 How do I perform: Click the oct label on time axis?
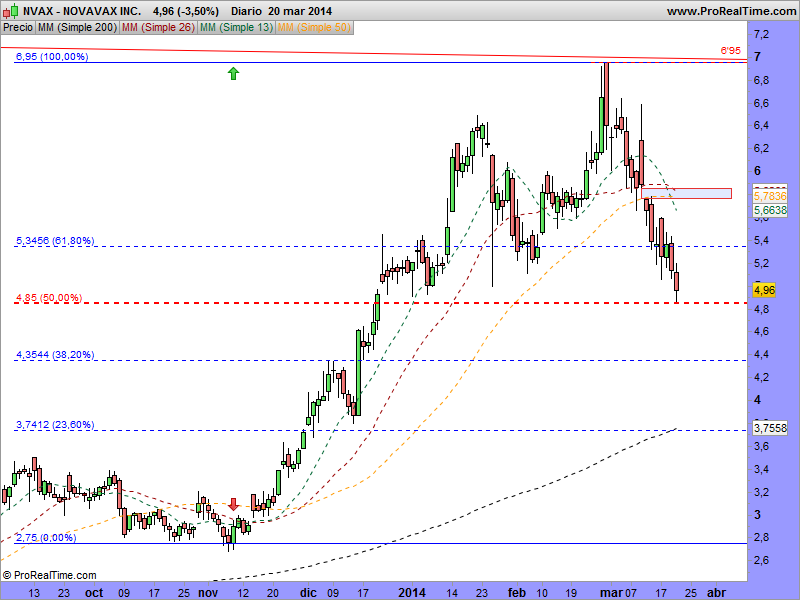click(94, 592)
